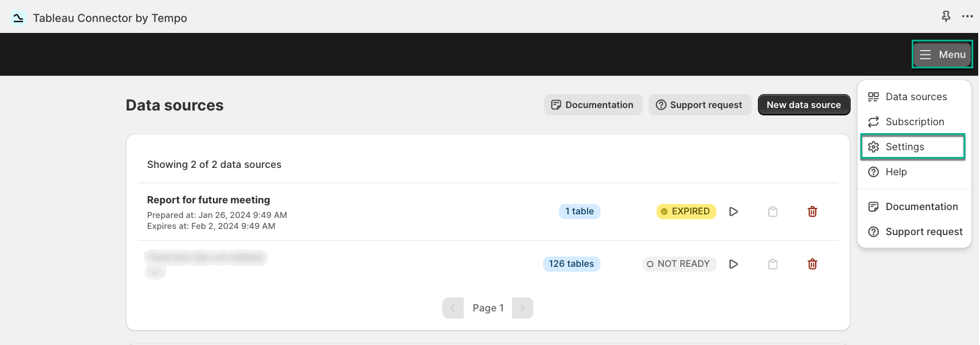
Task: Copy link for the 126 tables source
Action: point(773,264)
